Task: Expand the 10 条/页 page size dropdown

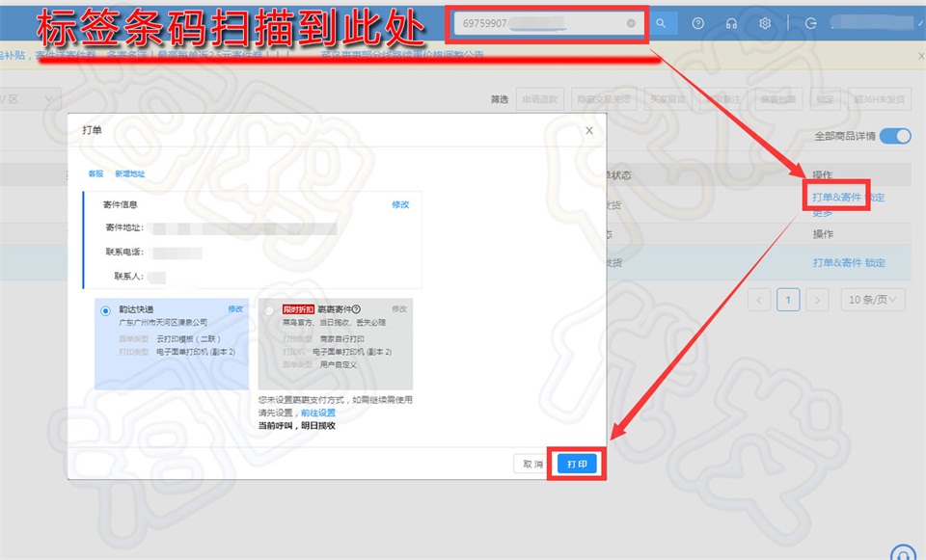Action: coord(872,300)
